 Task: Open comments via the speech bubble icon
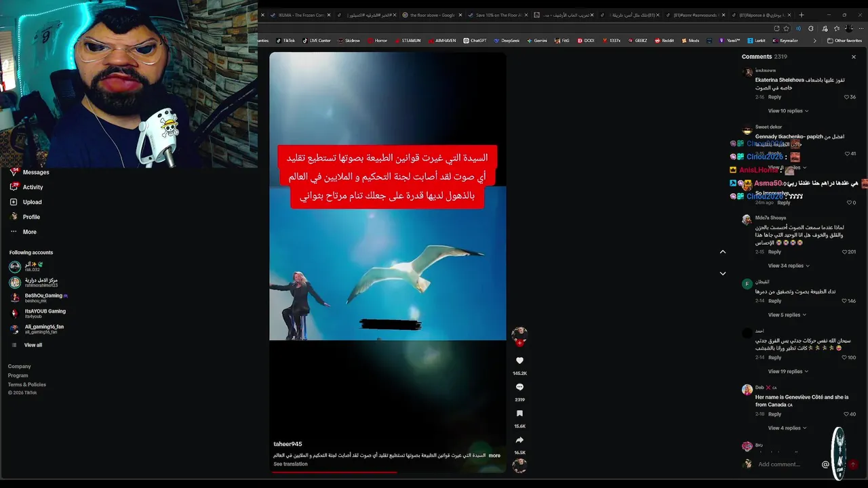pyautogui.click(x=519, y=387)
